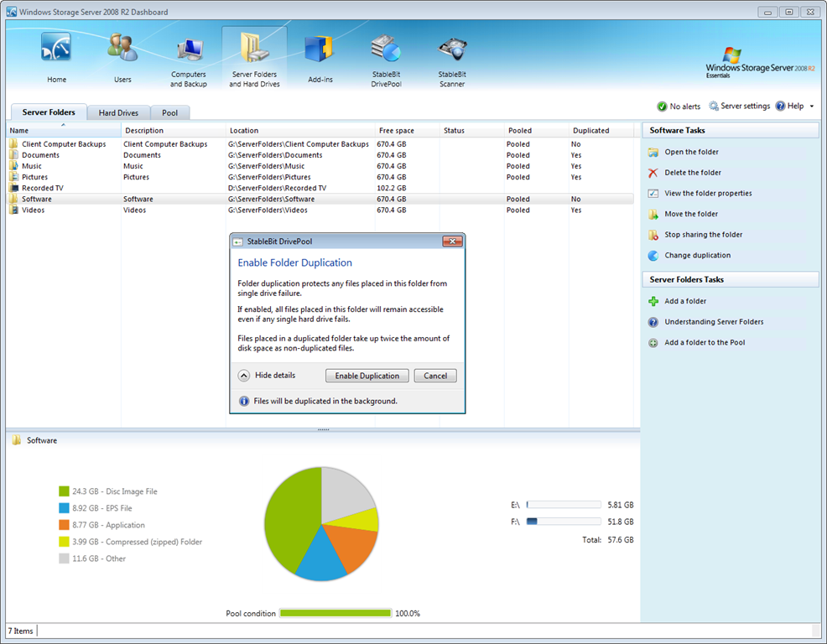Open View the folder properties
The height and width of the screenshot is (644, 827).
click(x=708, y=193)
